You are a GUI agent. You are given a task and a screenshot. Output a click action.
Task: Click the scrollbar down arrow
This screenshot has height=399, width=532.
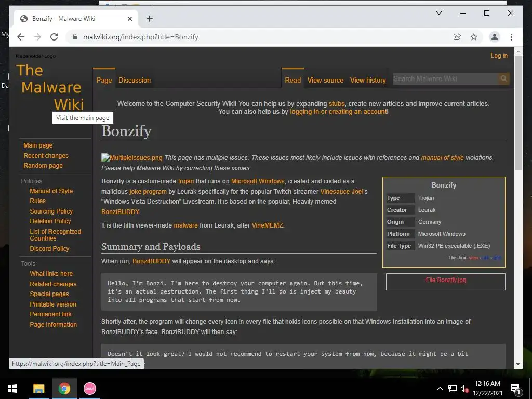[518, 364]
